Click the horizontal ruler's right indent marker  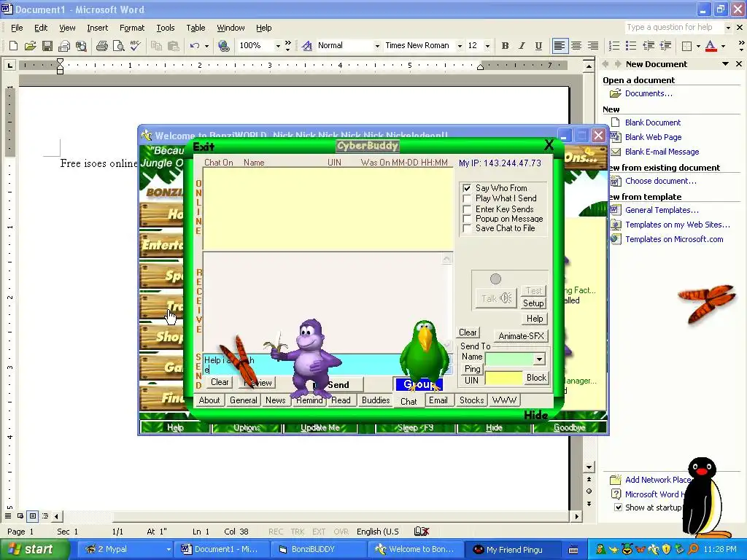[x=480, y=66]
